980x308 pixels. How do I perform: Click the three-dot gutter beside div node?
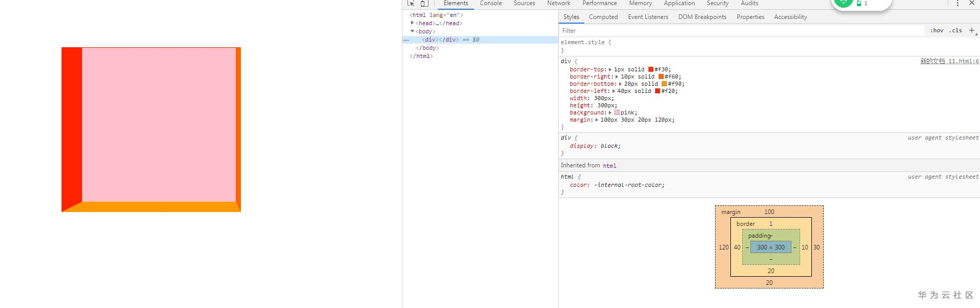(406, 40)
